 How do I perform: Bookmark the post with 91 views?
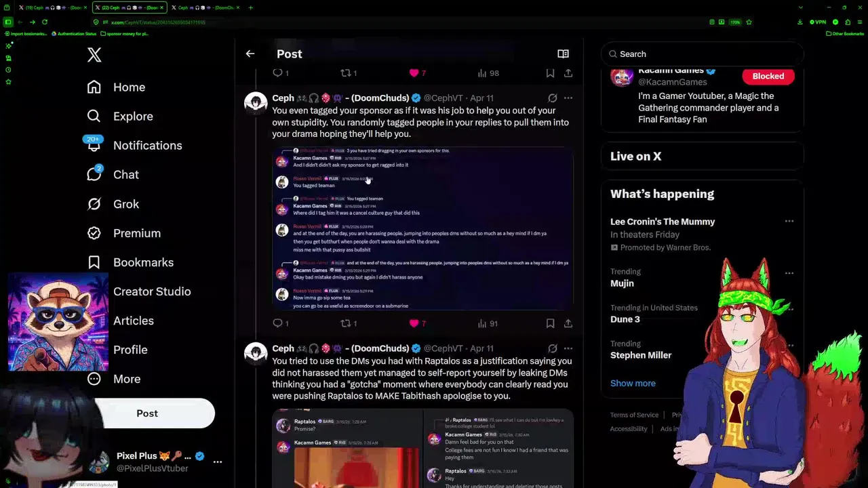(550, 323)
